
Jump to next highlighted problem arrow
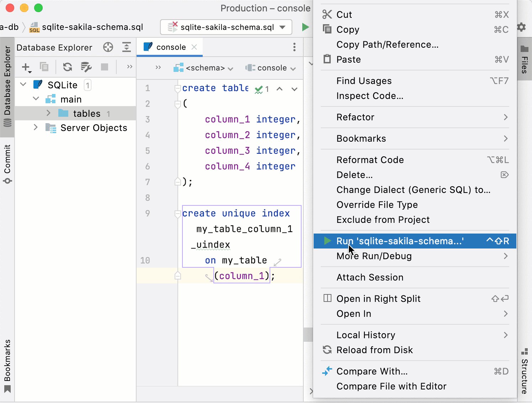[294, 89]
